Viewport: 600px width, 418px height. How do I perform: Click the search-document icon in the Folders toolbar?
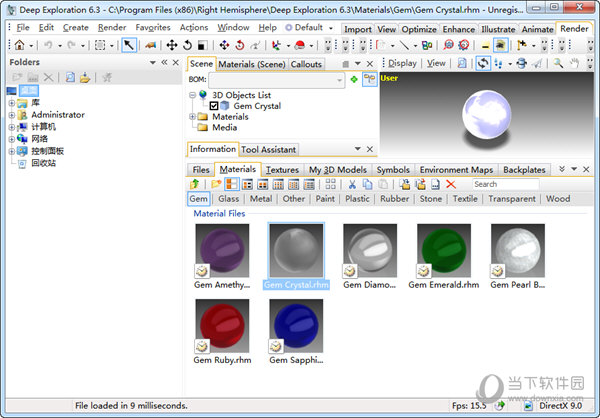coord(70,78)
